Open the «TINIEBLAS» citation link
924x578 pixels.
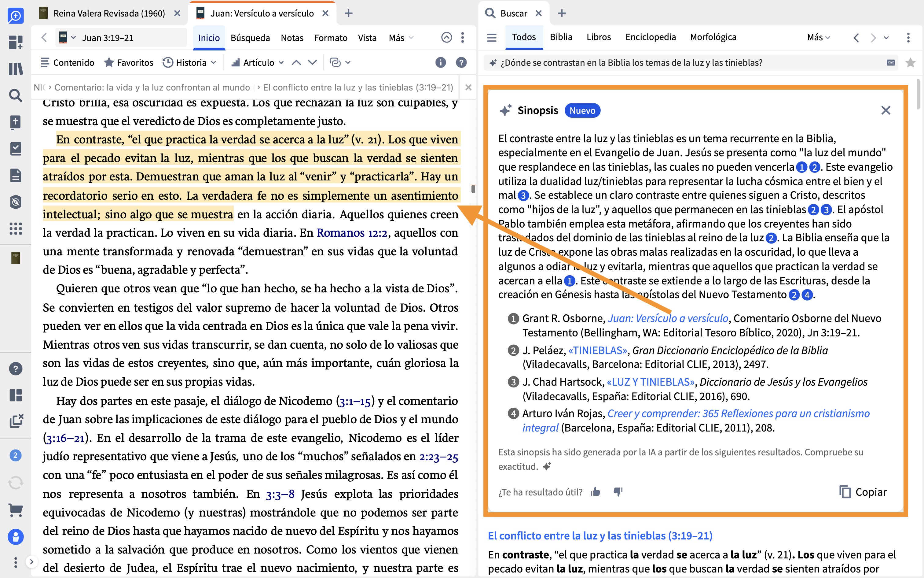click(x=598, y=350)
